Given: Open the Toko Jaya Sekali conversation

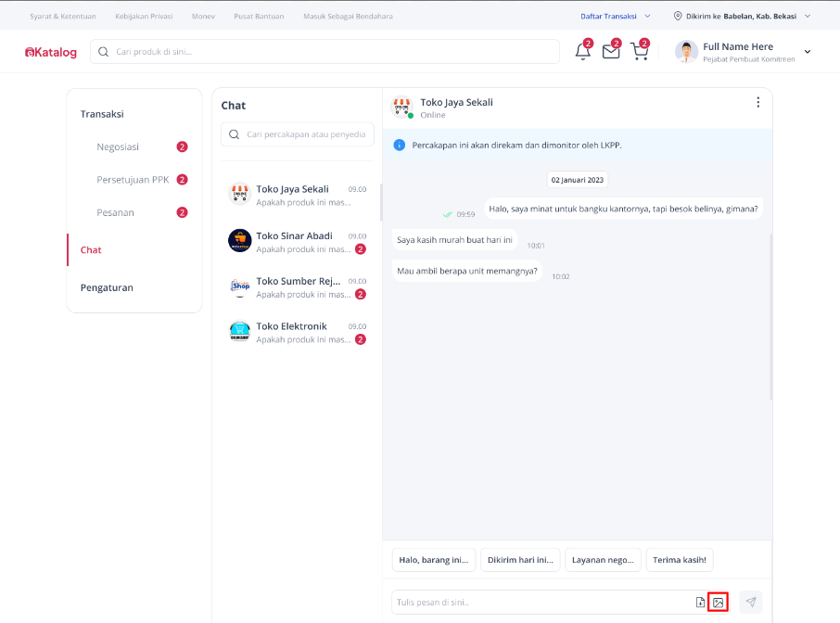Looking at the screenshot, I should pos(298,195).
